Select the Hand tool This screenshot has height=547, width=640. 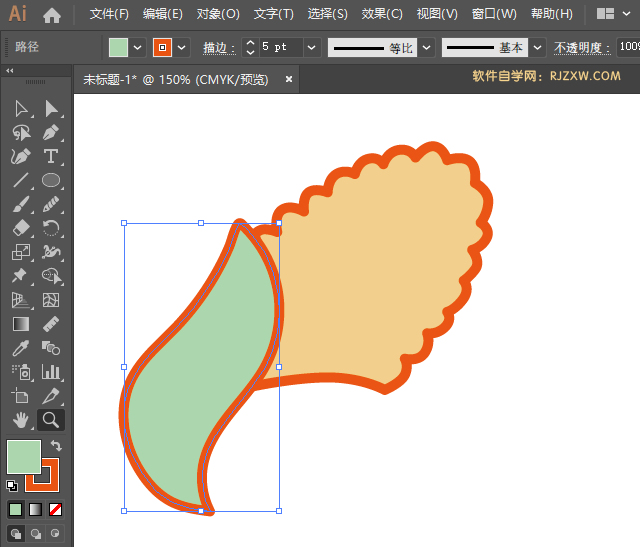click(20, 420)
